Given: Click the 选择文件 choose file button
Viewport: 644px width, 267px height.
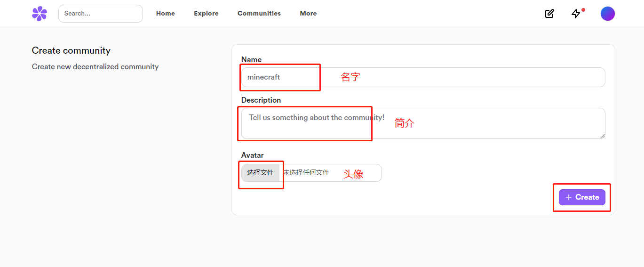Looking at the screenshot, I should (x=261, y=173).
